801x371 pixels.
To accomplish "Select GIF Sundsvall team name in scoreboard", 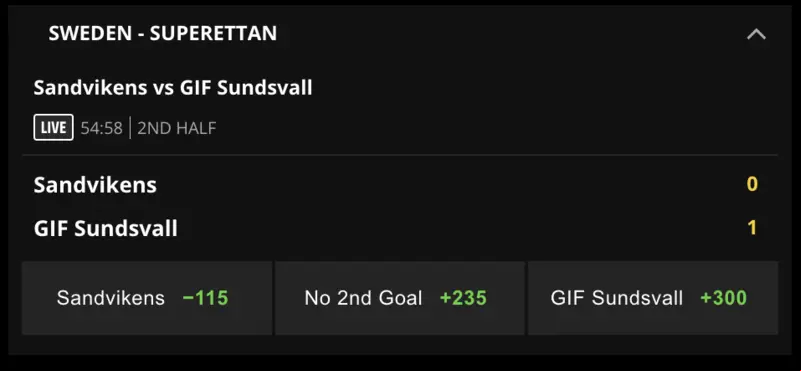I will pos(106,228).
